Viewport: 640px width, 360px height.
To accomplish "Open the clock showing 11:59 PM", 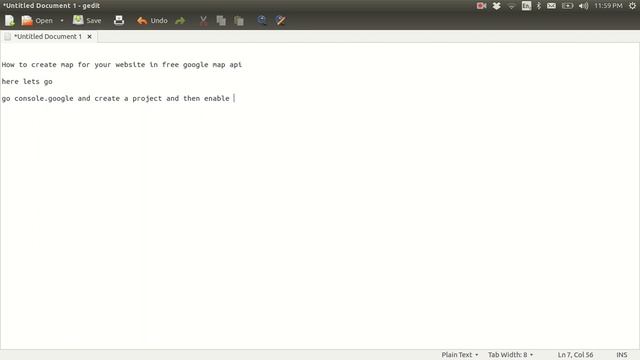I will [x=608, y=6].
